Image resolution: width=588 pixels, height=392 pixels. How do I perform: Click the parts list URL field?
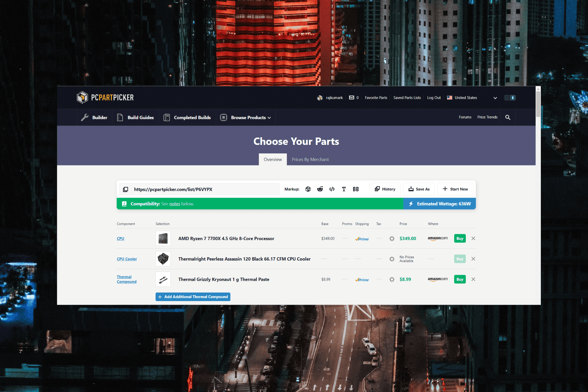click(205, 189)
